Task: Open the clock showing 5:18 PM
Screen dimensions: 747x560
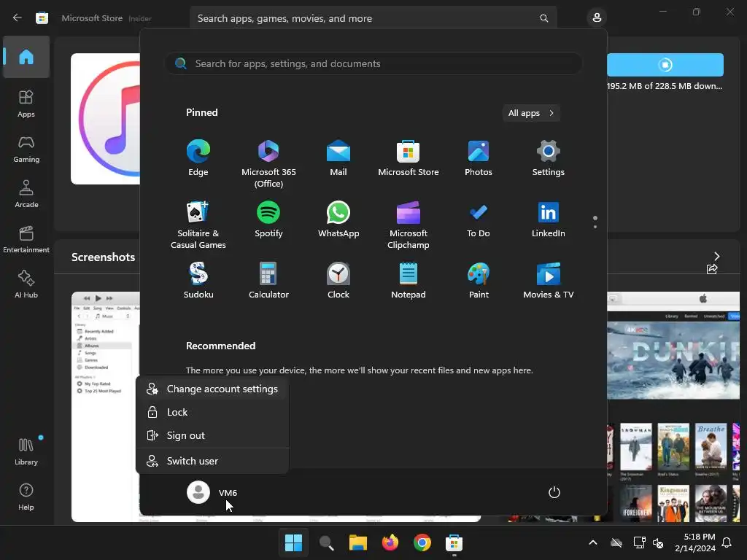Action: click(x=695, y=542)
